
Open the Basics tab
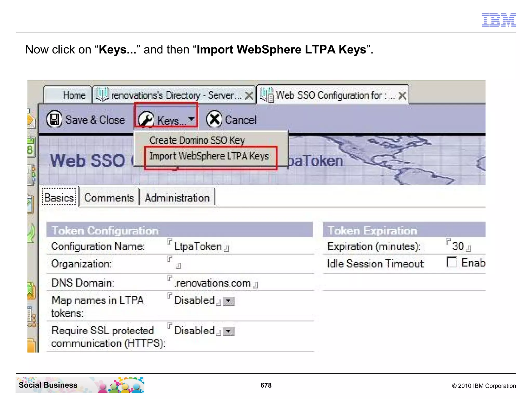[59, 197]
